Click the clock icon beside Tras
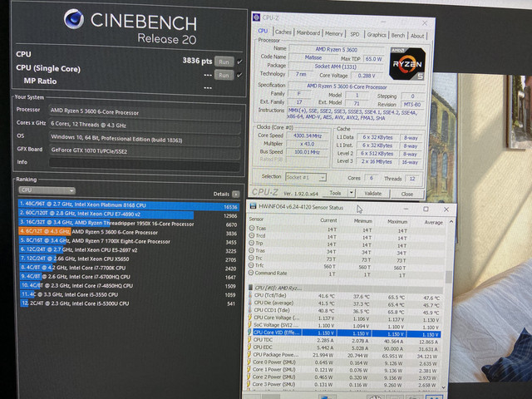The width and height of the screenshot is (532, 399). point(252,250)
